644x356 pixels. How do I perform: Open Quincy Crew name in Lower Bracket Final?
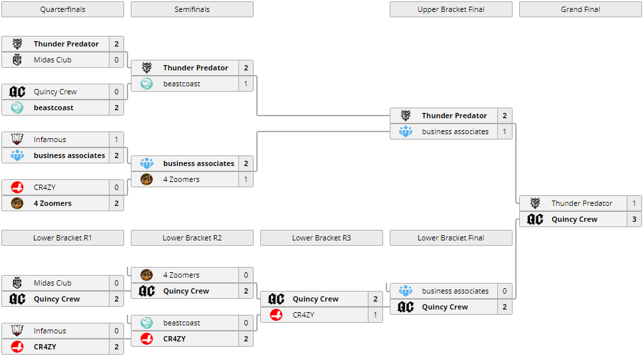[445, 307]
